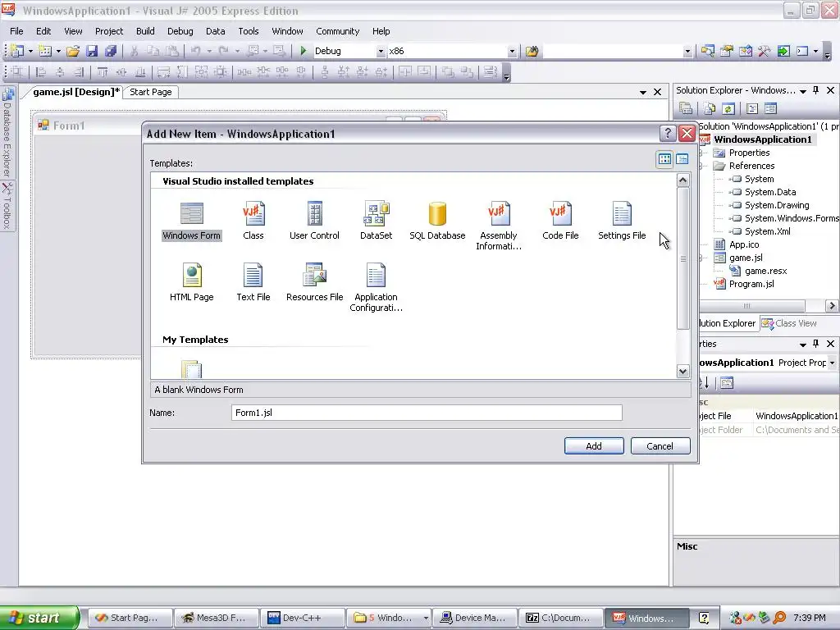This screenshot has height=630, width=840.
Task: Select the References folder in Solution Explorer
Action: 751,166
